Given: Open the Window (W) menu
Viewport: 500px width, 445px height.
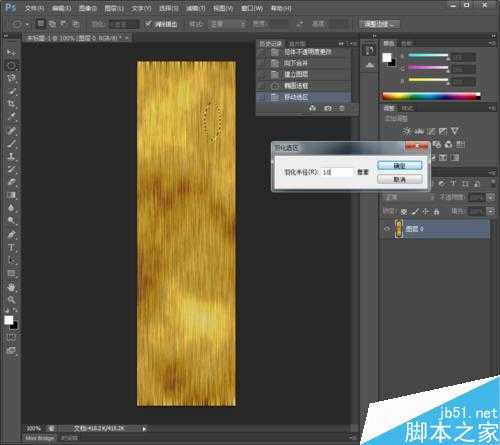Looking at the screenshot, I should tap(252, 8).
